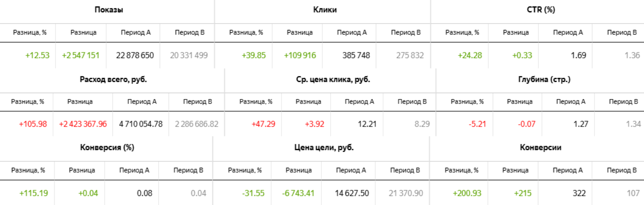
Task: Select total spend value 4 710 054.78
Action: coord(141,124)
